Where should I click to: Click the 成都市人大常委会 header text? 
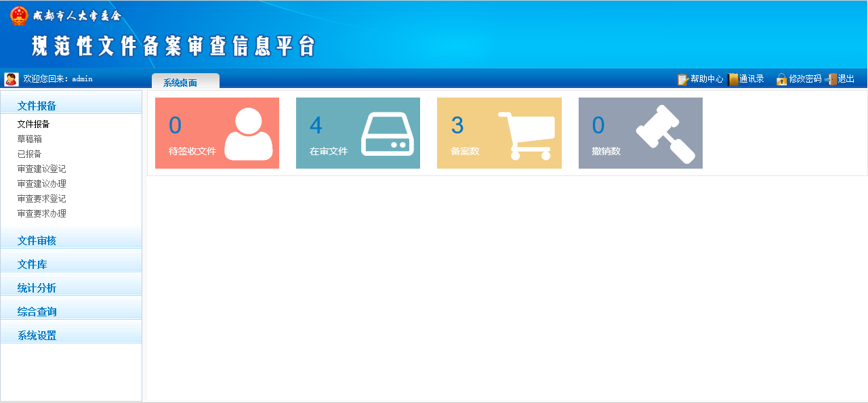pyautogui.click(x=77, y=16)
